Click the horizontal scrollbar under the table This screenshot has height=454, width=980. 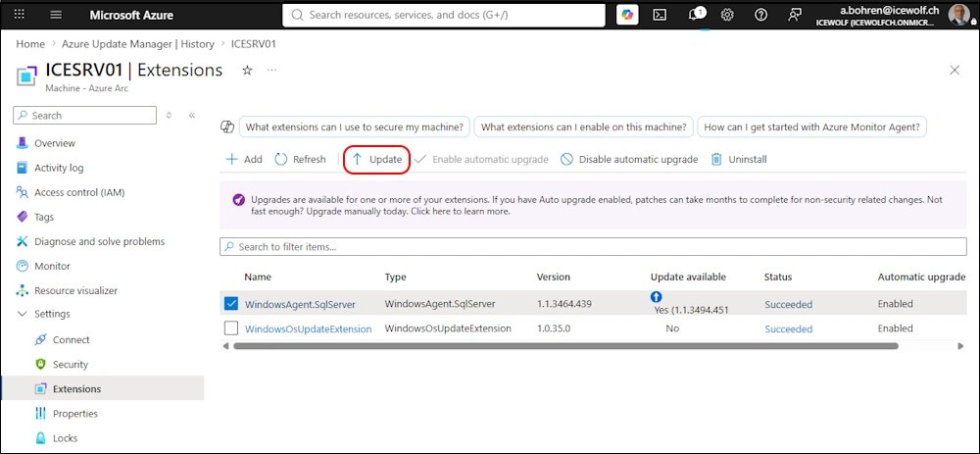tap(565, 346)
